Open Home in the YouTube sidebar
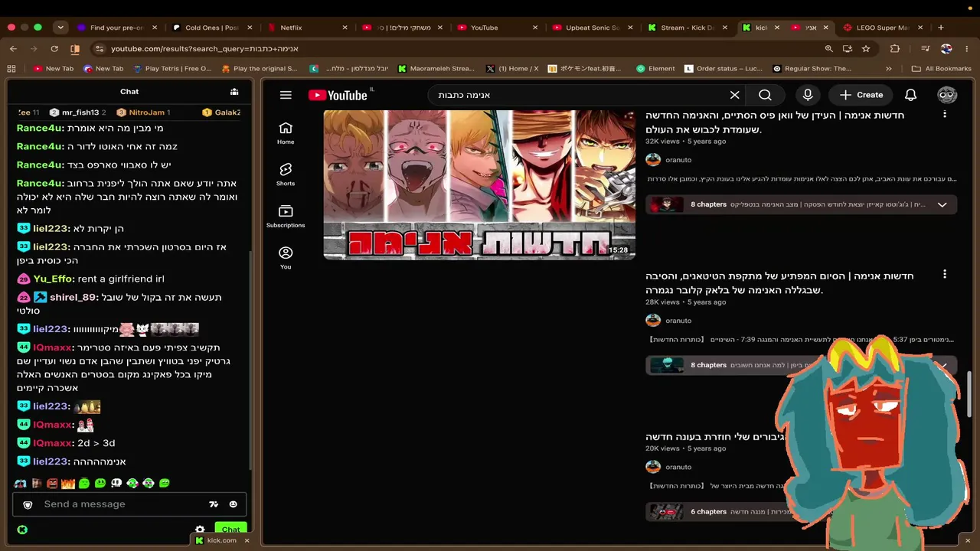The image size is (980, 551). click(x=286, y=133)
